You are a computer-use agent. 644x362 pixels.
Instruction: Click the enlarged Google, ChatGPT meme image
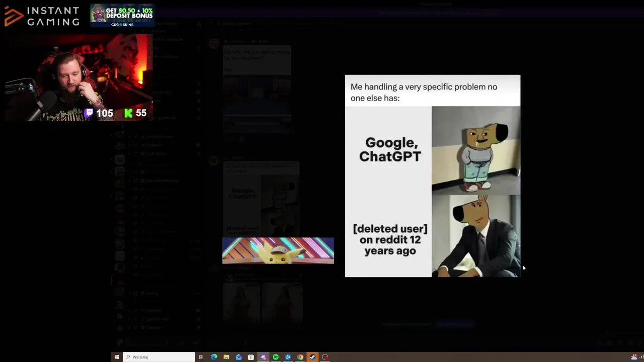[x=433, y=176]
